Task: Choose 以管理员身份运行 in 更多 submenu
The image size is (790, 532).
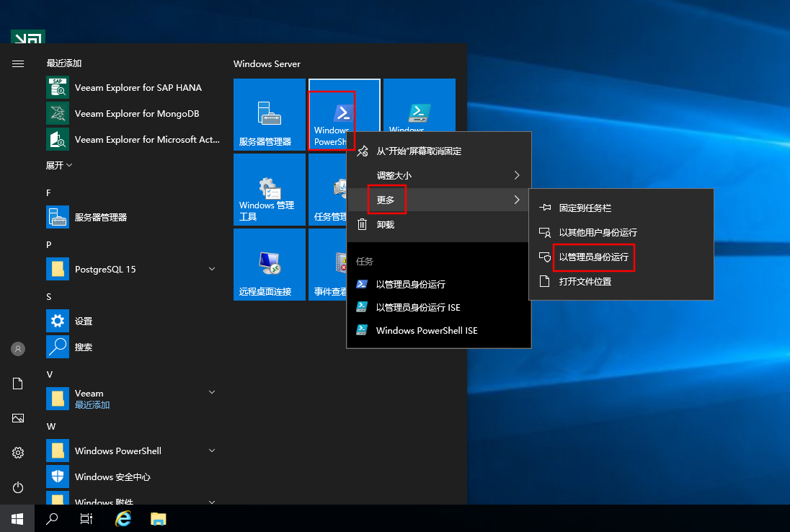Action: (621, 257)
